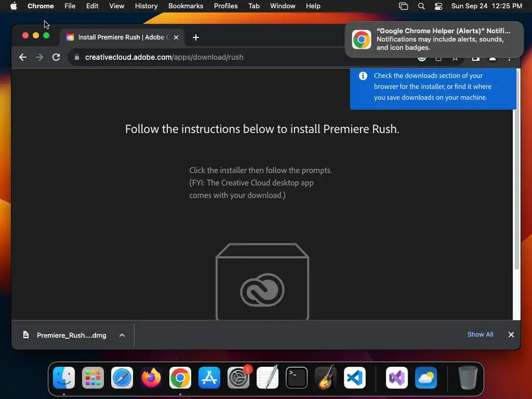Open Launchpad from the Dock
This screenshot has width=532, height=399.
pos(93,378)
